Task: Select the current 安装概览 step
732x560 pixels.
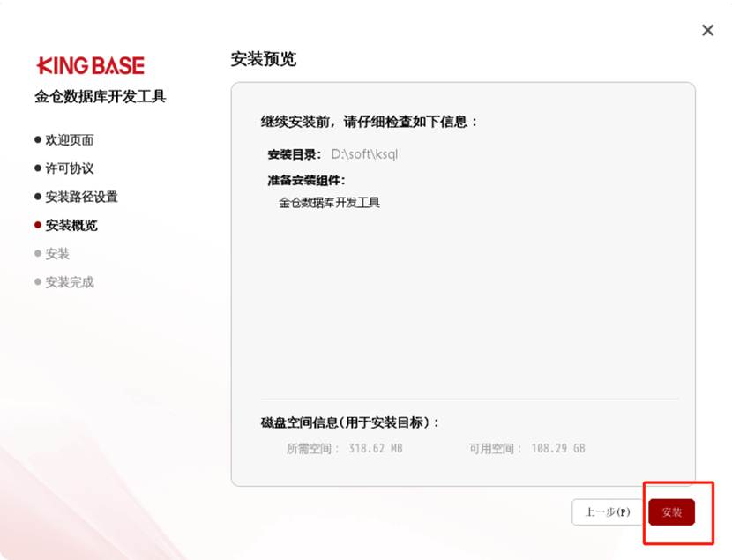Action: (x=71, y=225)
